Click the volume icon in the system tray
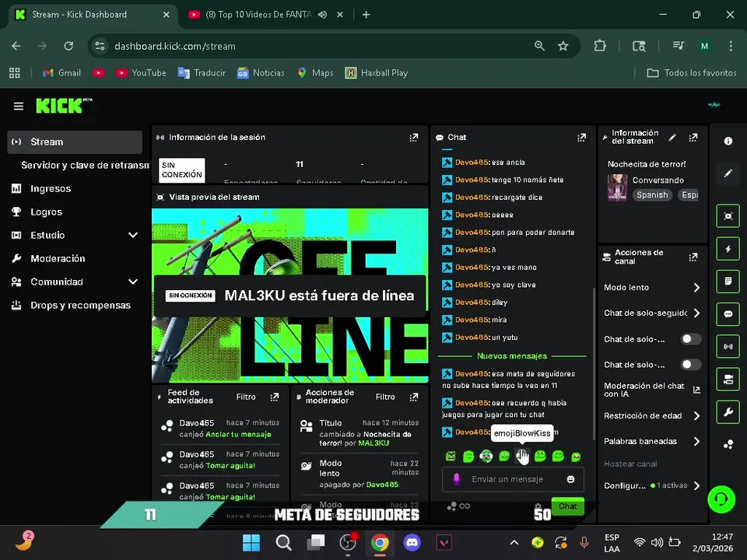The image size is (747, 560). click(657, 542)
